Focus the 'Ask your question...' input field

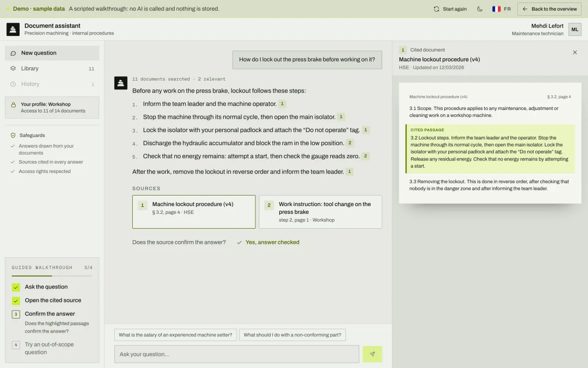[237, 354]
